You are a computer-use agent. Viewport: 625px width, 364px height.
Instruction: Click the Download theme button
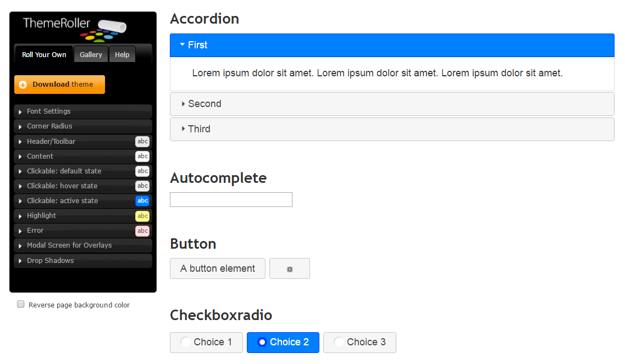point(59,84)
